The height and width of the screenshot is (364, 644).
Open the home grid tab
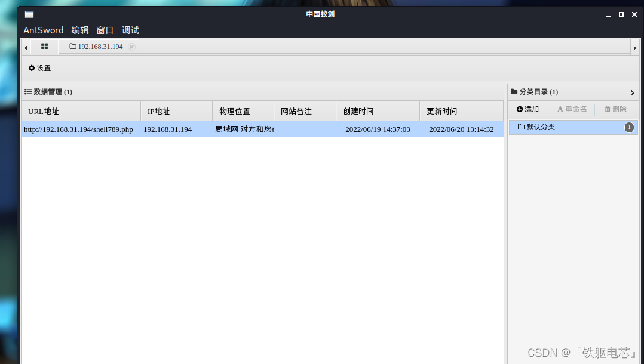click(x=44, y=47)
